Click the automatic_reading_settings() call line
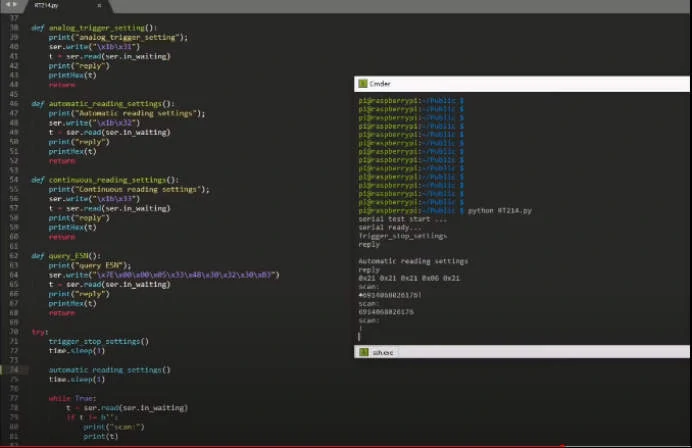692x448 pixels. tap(109, 370)
